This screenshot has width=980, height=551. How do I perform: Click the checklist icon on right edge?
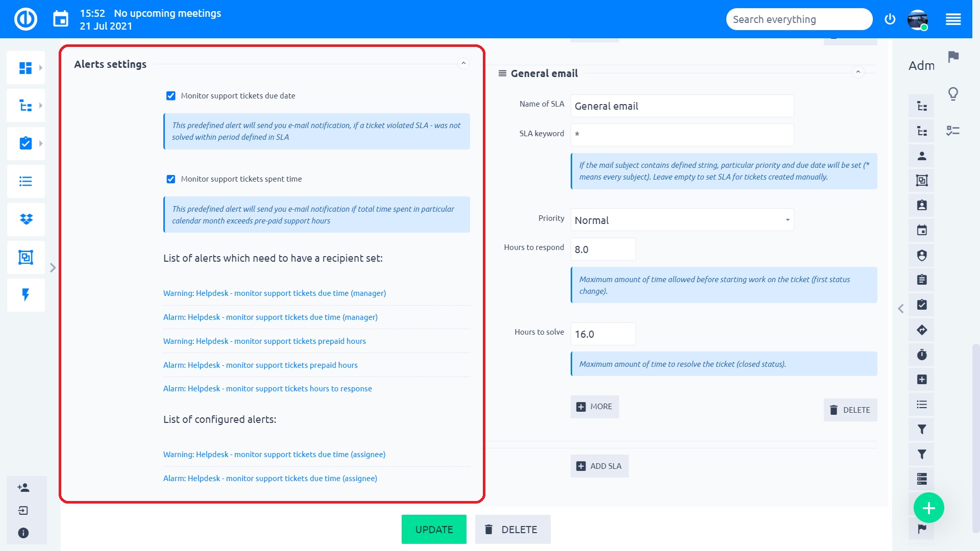953,131
